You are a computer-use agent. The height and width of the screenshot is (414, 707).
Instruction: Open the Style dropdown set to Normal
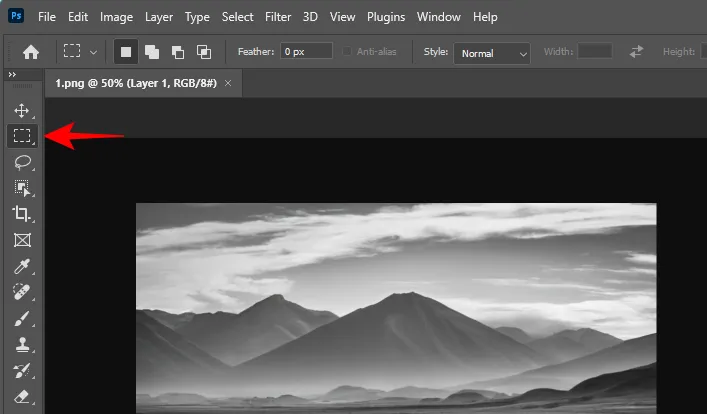(x=491, y=53)
